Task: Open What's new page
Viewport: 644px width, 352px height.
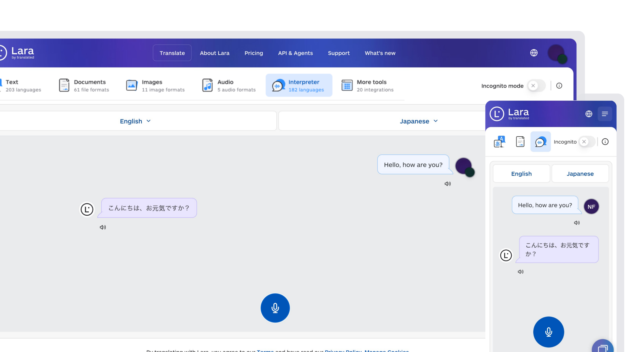Action: point(380,53)
